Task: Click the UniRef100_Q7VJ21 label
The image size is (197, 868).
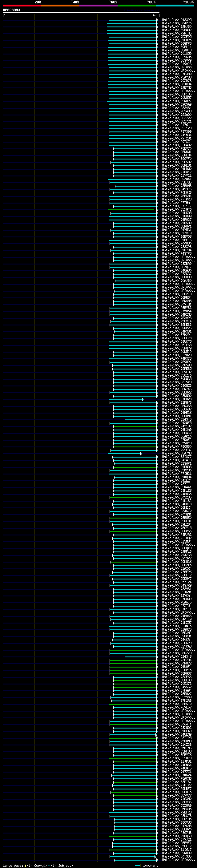Action: pyautogui.click(x=177, y=840)
